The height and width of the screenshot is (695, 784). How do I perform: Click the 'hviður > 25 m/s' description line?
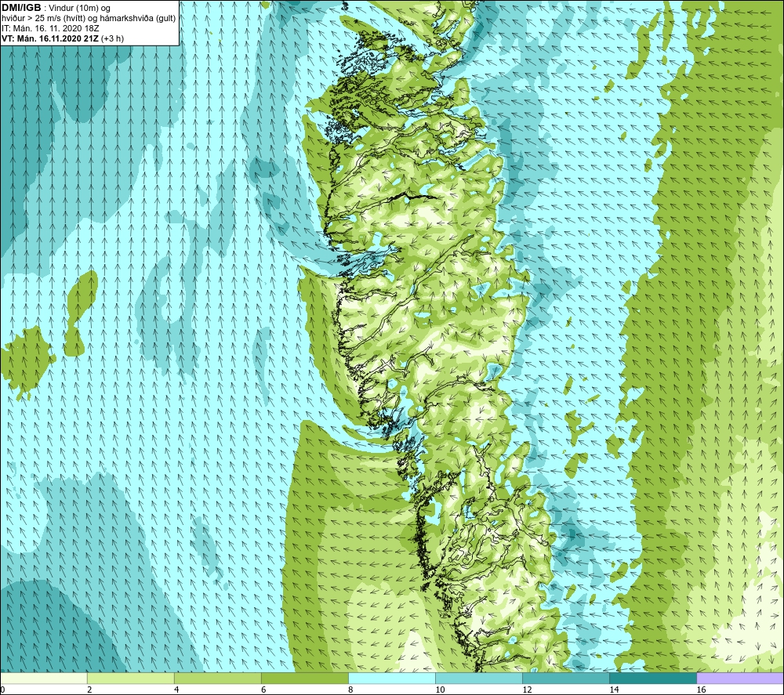point(89,19)
